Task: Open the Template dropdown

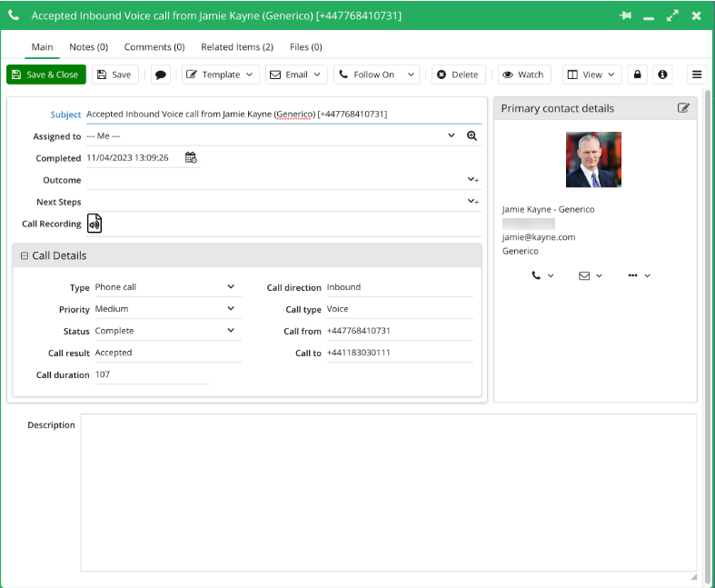Action: tap(221, 75)
